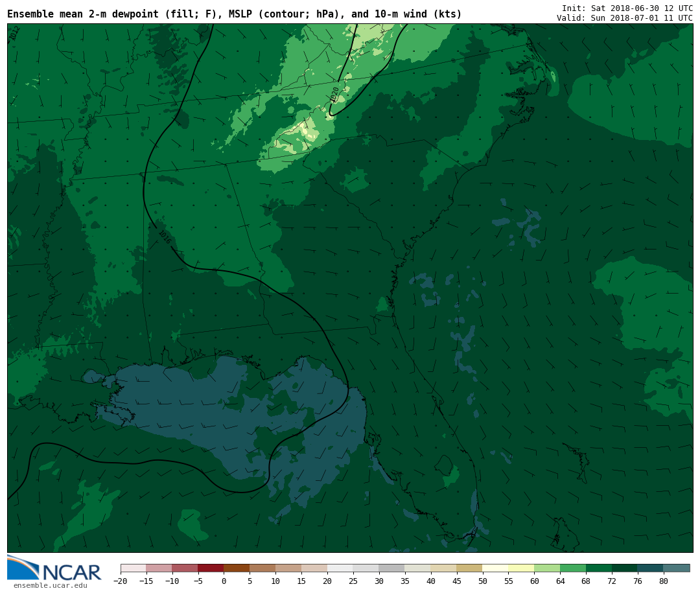Click the 25 colorbar tick label
Screen dimensions: 700x593
[353, 581]
